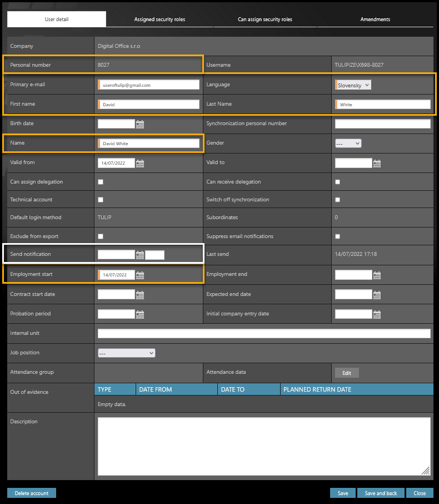This screenshot has height=504, width=439.
Task: Expand the Language dropdown showing Slovensky
Action: (x=353, y=85)
